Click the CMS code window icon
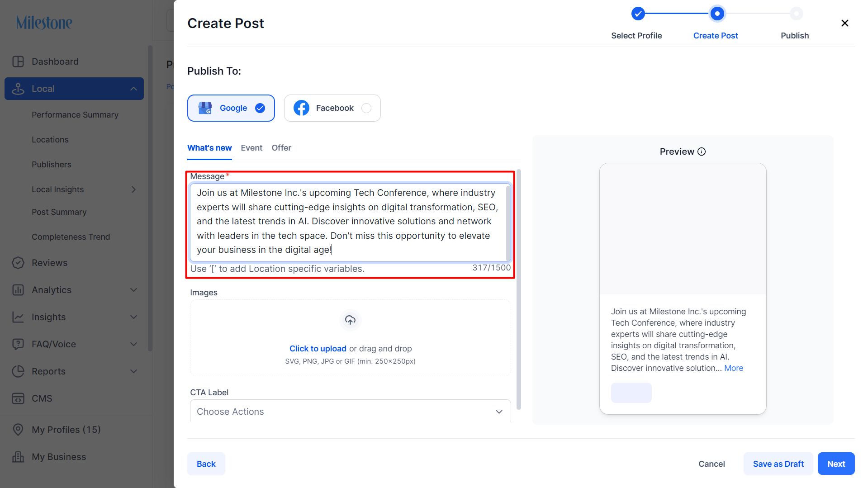Viewport: 868px width, 488px height. pos(18,398)
